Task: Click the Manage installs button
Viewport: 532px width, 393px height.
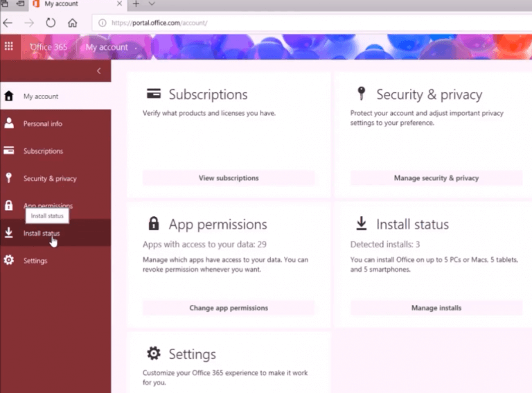Action: pos(436,308)
